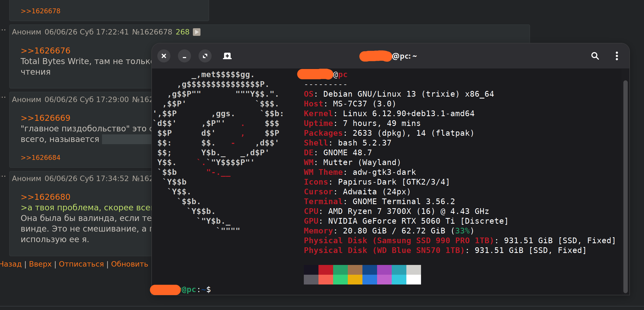This screenshot has width=644, height=310.
Task: Click the 'Host: MS-7C37 (3.0)' line
Action: [x=350, y=104]
